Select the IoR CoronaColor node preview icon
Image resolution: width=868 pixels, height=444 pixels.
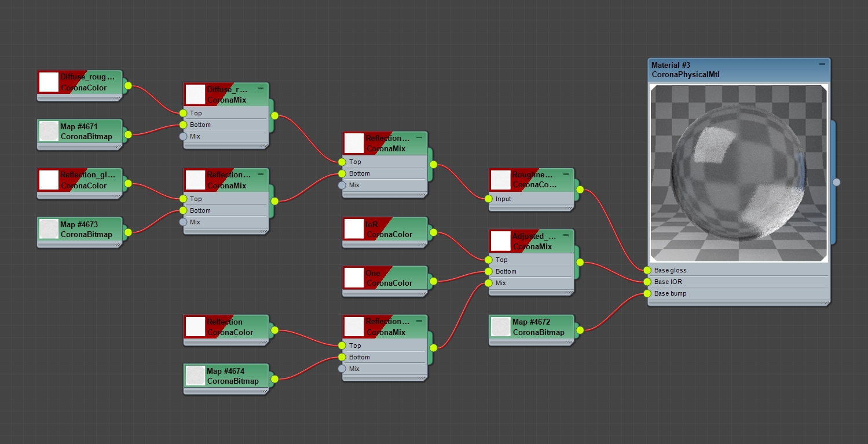point(354,229)
